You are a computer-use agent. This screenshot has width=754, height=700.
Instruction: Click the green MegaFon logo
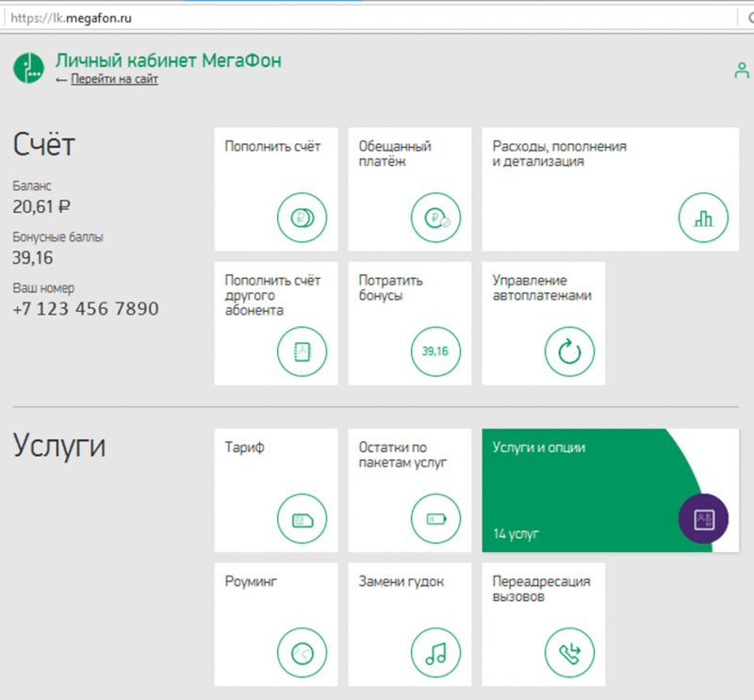(x=28, y=67)
